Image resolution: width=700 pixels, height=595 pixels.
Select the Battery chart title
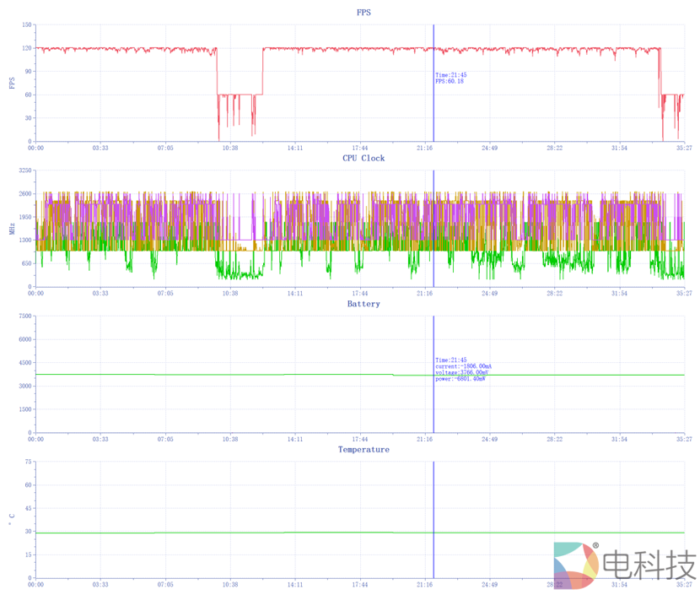(363, 304)
